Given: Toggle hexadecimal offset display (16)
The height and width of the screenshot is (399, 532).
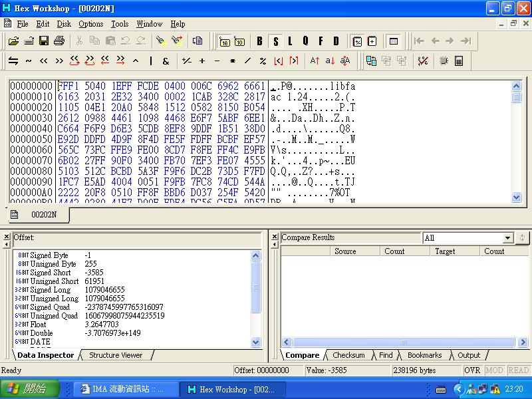Looking at the screenshot, I should click(224, 41).
